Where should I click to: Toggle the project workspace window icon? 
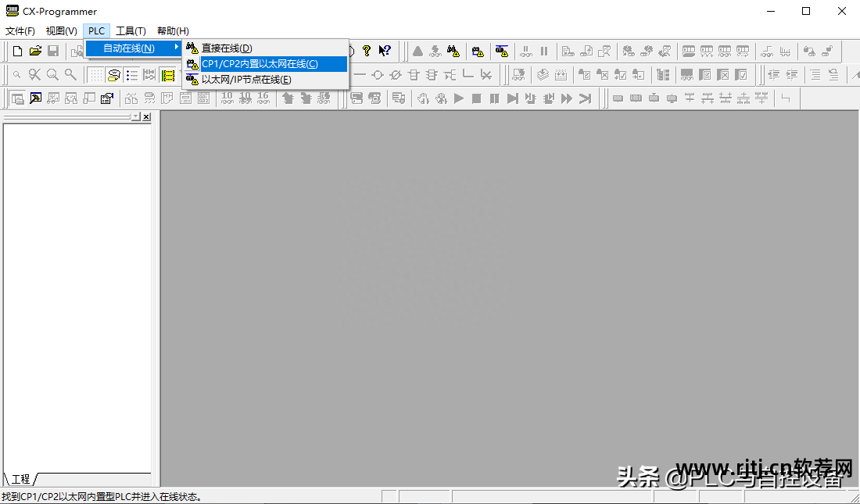click(x=17, y=98)
